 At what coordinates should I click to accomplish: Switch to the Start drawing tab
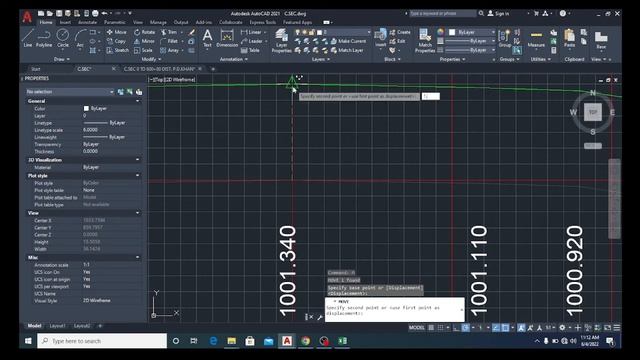[36, 69]
